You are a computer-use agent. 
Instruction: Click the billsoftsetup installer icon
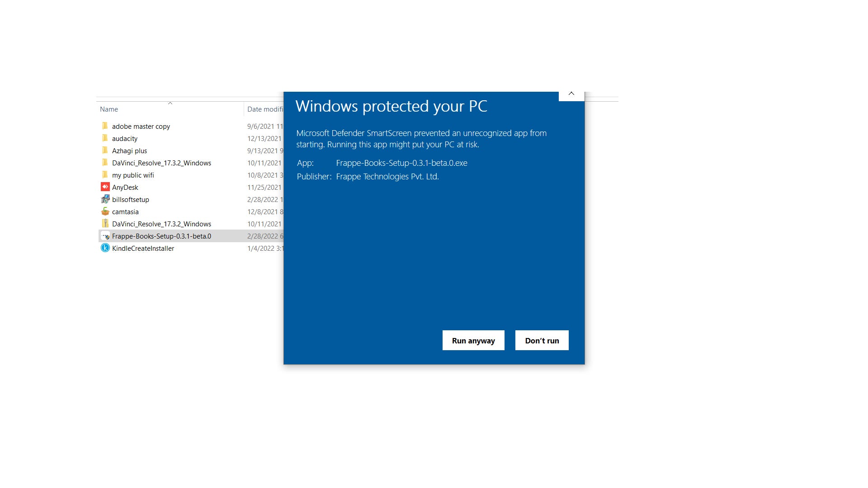pyautogui.click(x=105, y=199)
